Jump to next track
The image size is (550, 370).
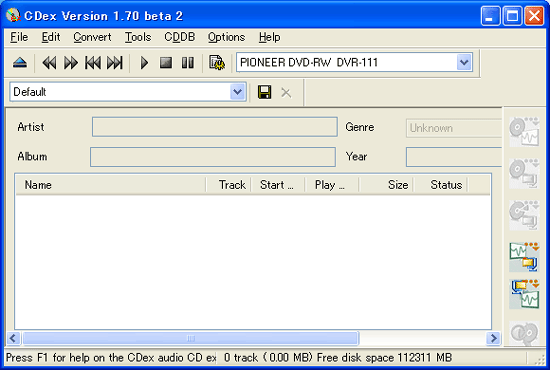(x=115, y=63)
